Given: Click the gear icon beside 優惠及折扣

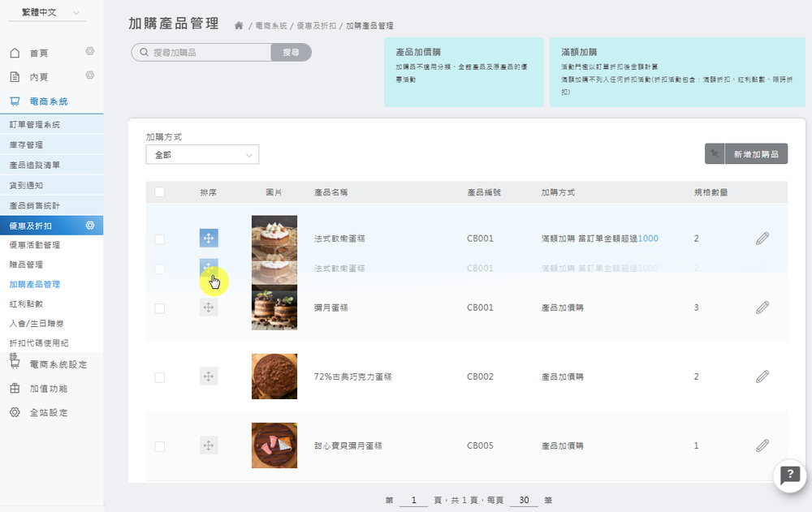Looking at the screenshot, I should point(90,225).
